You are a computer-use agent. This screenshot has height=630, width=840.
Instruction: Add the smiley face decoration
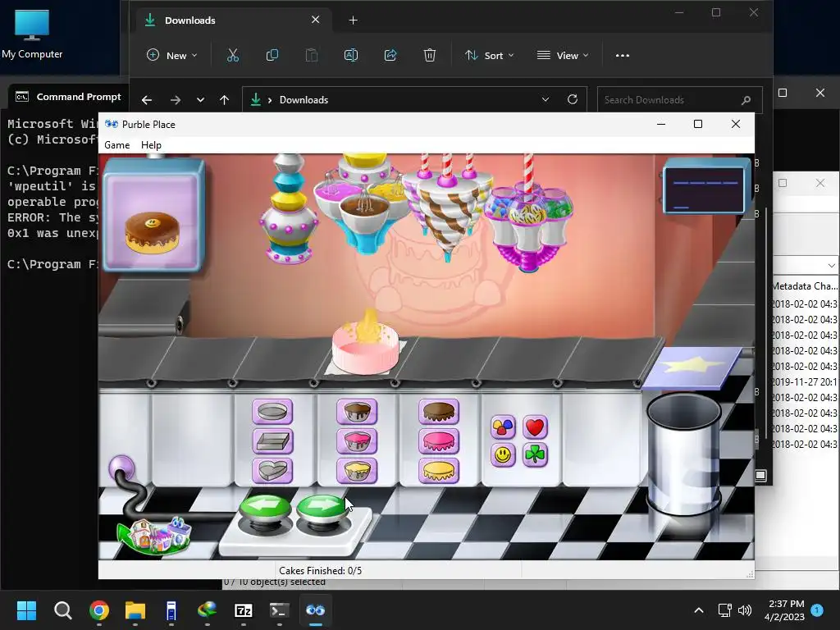503,455
